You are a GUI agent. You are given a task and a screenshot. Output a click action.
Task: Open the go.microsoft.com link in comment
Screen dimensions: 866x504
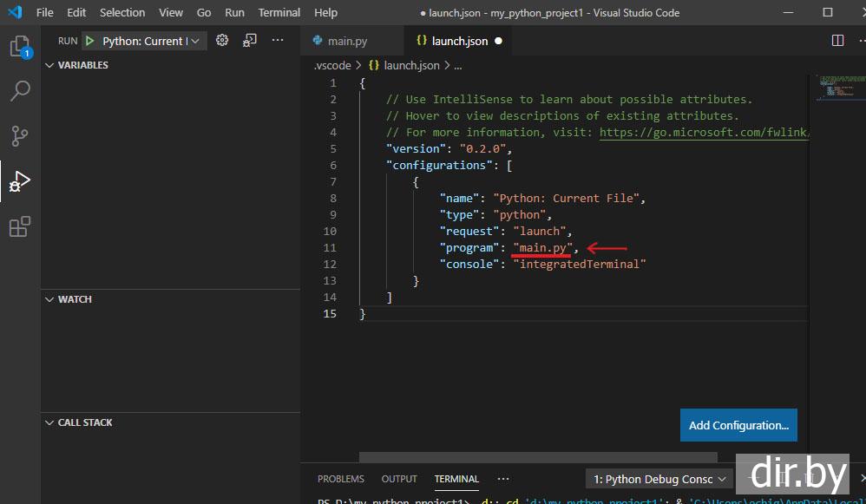pyautogui.click(x=703, y=132)
